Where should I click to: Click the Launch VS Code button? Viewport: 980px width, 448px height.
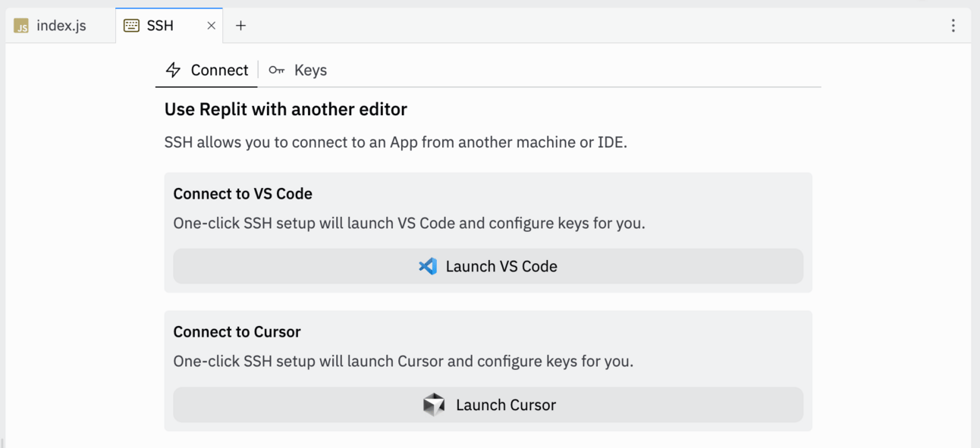[488, 266]
